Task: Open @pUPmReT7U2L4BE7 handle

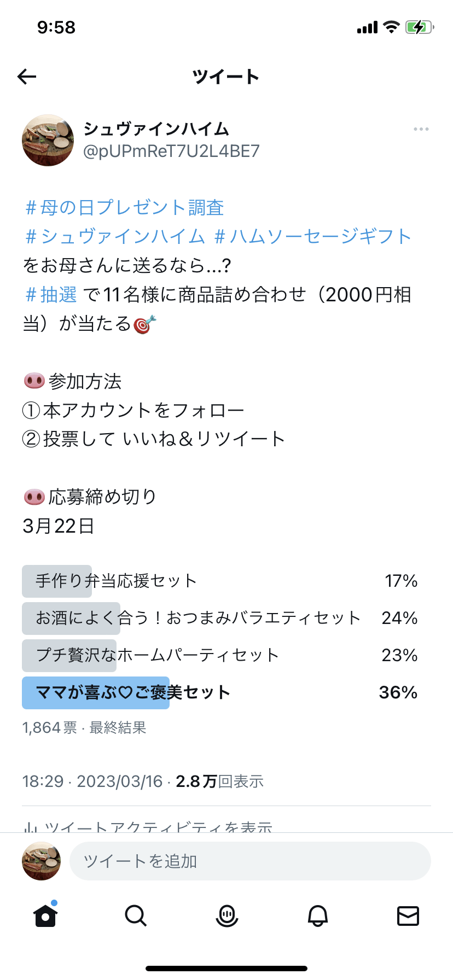Action: (173, 151)
